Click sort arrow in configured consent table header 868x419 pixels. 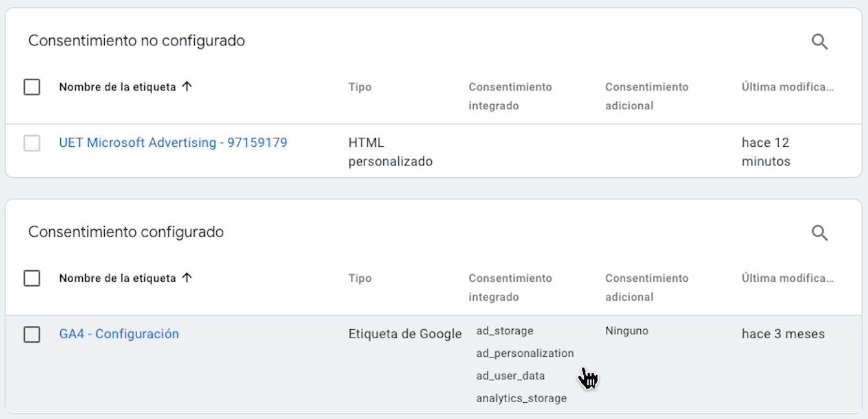187,278
